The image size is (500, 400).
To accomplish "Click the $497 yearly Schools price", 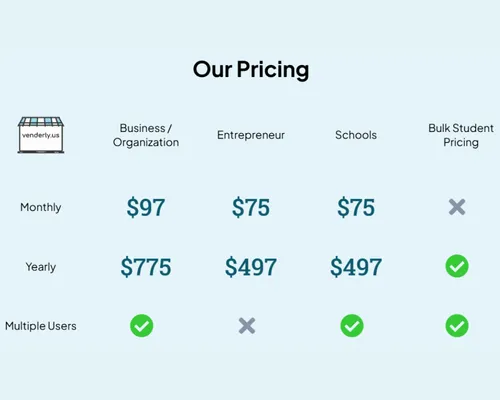I will pyautogui.click(x=356, y=267).
